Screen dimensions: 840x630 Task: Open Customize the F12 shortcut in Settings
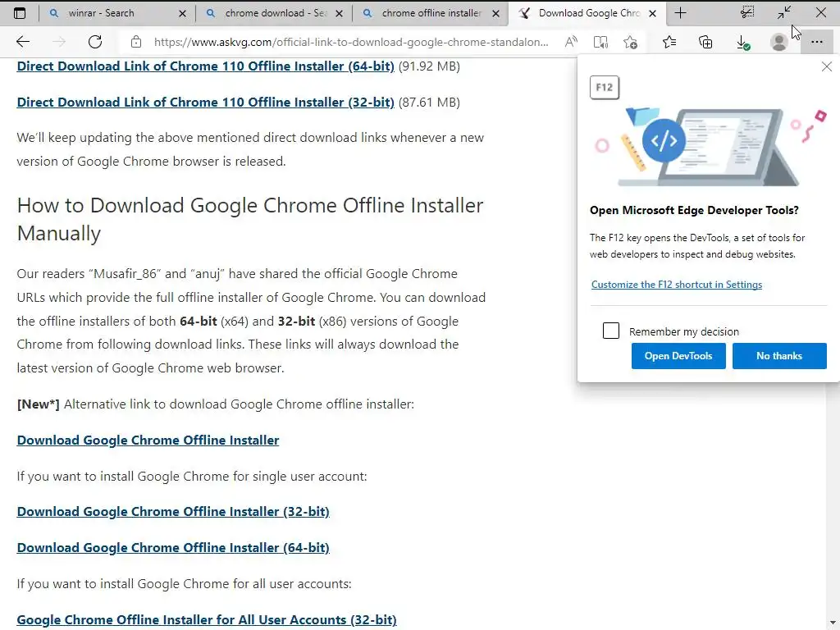pos(677,285)
